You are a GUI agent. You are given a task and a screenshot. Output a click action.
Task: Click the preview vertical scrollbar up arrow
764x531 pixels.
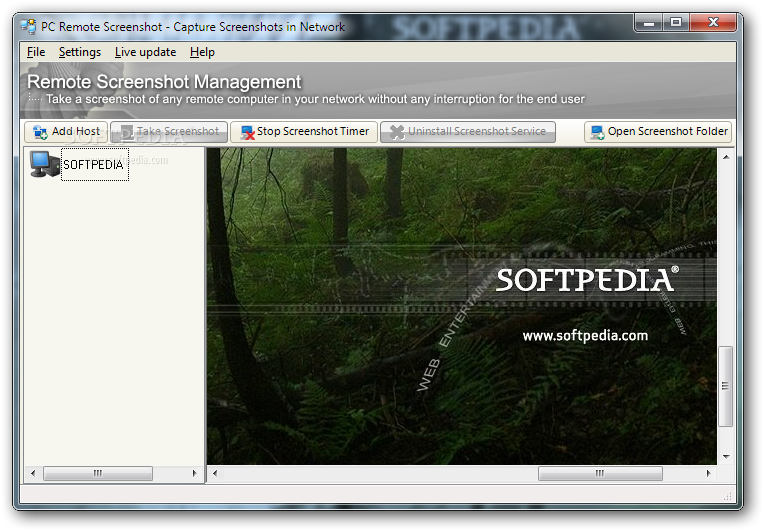pyautogui.click(x=726, y=157)
